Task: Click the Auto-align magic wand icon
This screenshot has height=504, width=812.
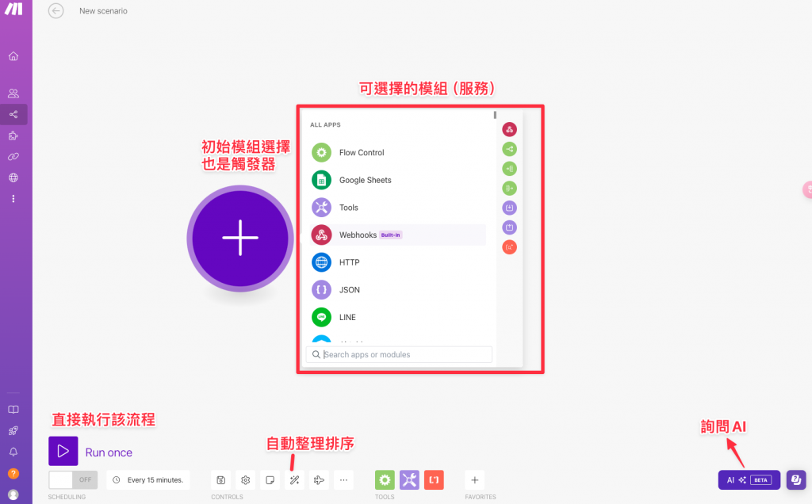Action: click(295, 480)
